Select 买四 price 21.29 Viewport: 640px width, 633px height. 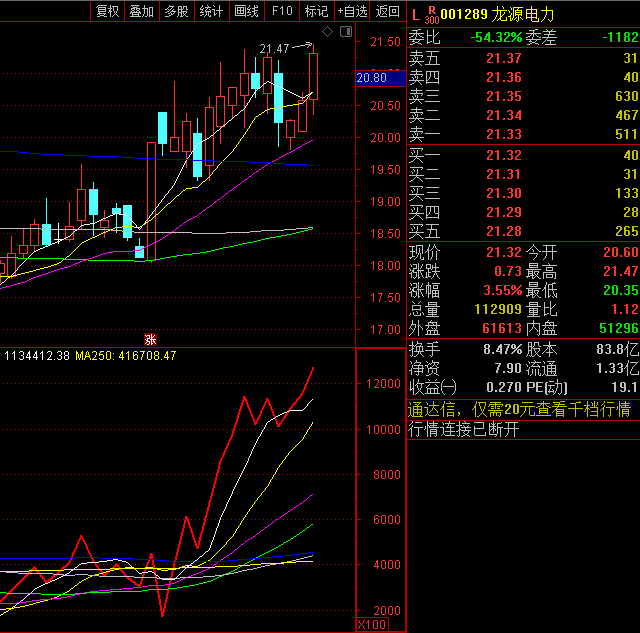click(x=504, y=212)
